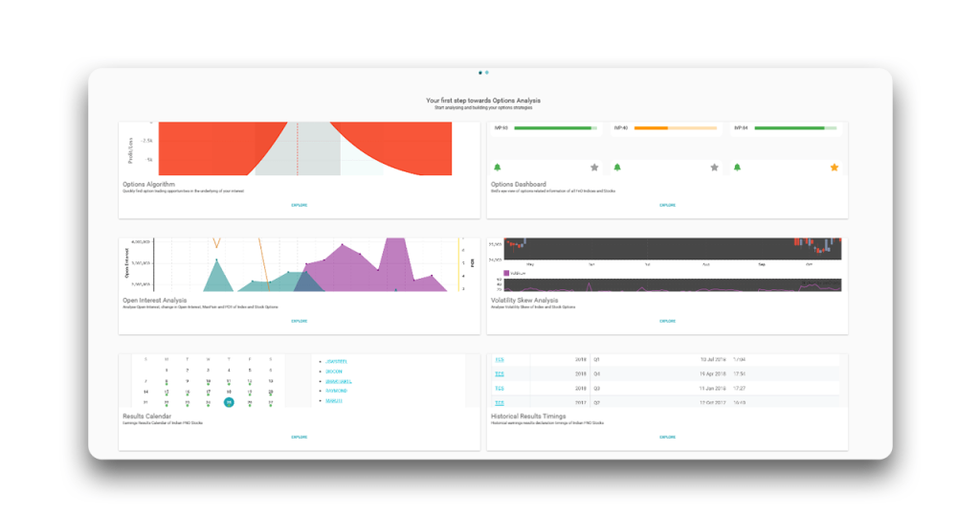
Task: Open the MARUTI stock link
Action: coord(334,401)
